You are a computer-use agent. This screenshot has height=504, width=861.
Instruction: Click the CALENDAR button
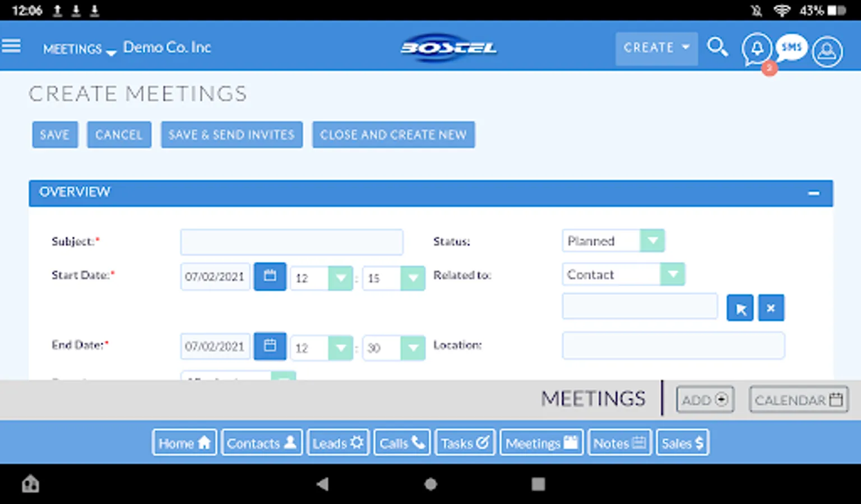(x=798, y=399)
